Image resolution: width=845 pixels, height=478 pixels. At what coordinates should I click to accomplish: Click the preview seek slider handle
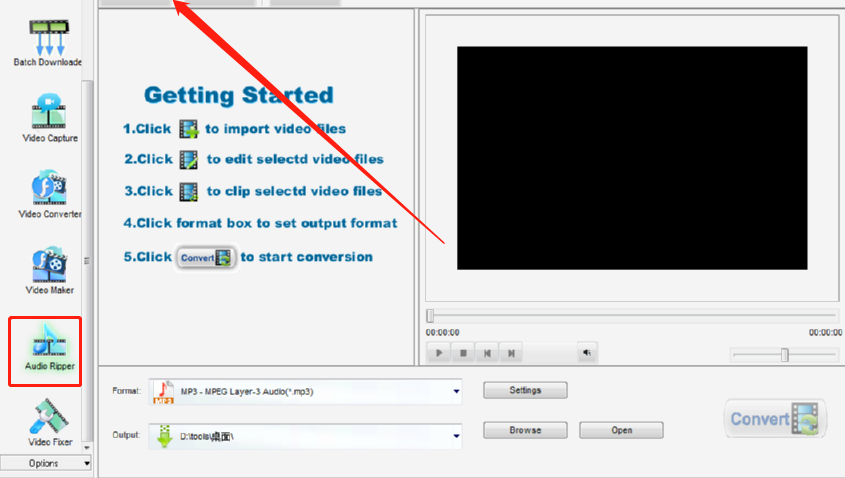[x=430, y=316]
